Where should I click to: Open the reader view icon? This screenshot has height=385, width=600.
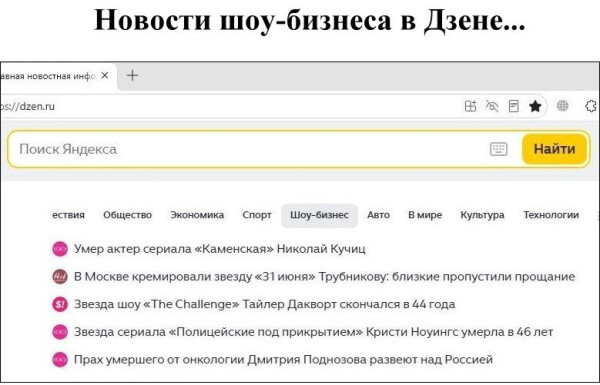[x=514, y=106]
